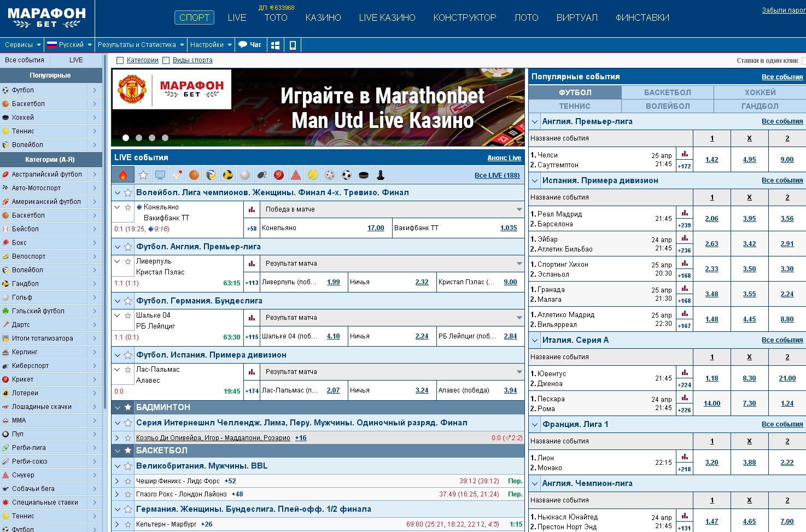Open the mobile version phone icon
Image resolution: width=806 pixels, height=532 pixels.
[x=293, y=45]
